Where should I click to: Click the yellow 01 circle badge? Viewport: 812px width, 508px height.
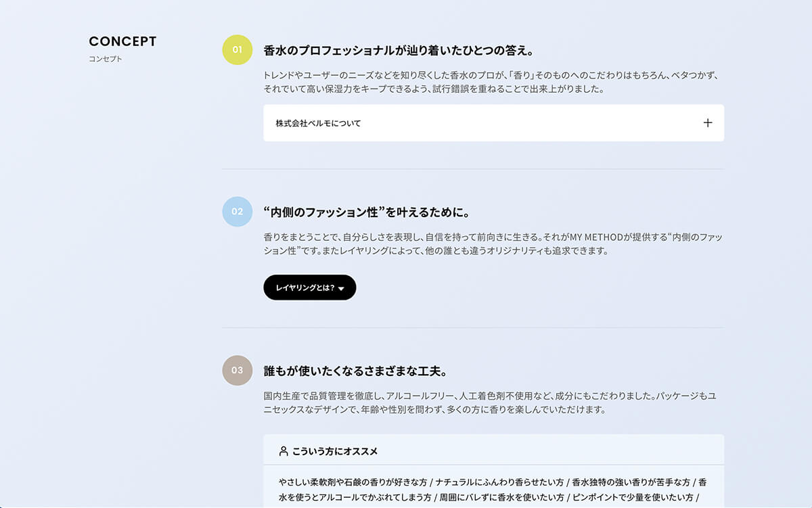237,49
